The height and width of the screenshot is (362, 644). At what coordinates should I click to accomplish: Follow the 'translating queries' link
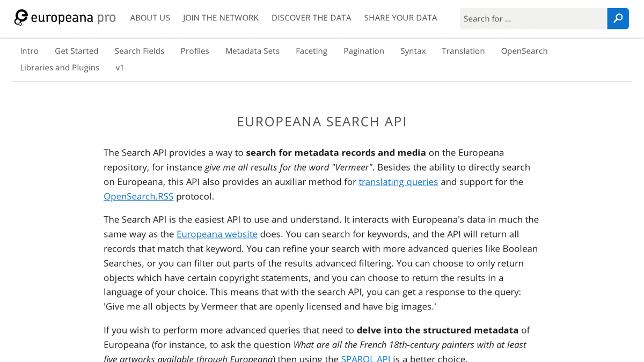tap(398, 182)
